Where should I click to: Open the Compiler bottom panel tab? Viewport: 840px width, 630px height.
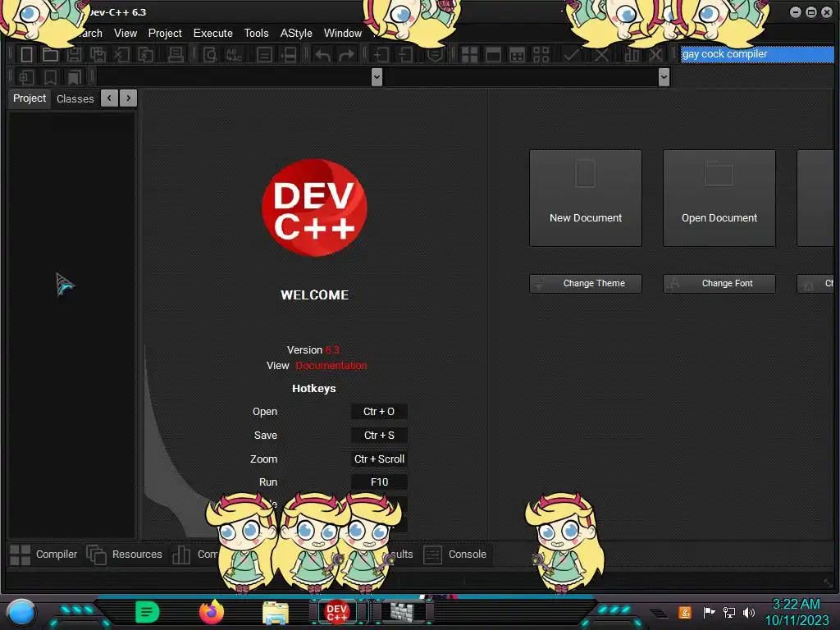click(44, 555)
